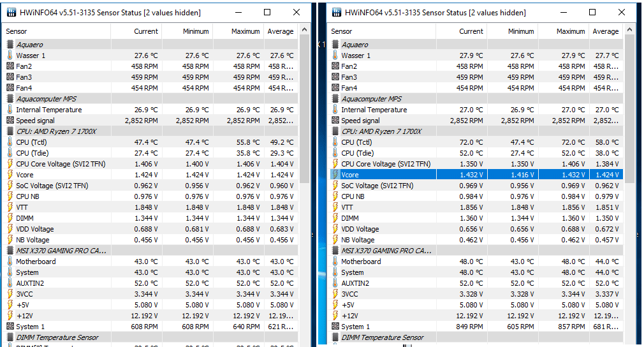Click the lightning icon for CPU NB in left window
The height and width of the screenshot is (347, 644).
[x=10, y=196]
